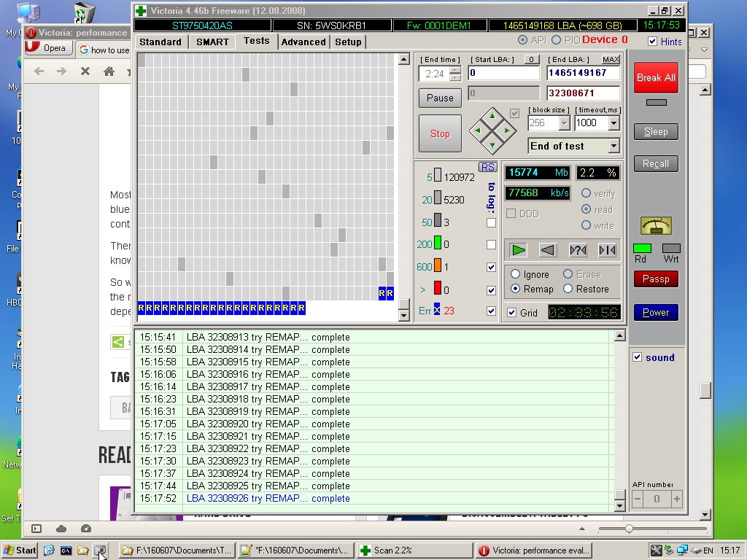The image size is (747, 560).
Task: Toggle the Grid checkbox
Action: pos(511,312)
